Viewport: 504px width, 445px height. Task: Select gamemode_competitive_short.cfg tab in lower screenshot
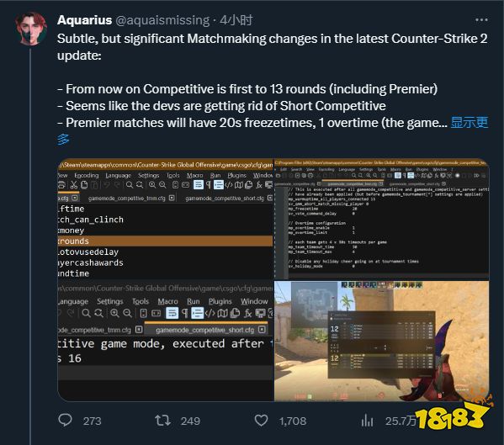(205, 330)
